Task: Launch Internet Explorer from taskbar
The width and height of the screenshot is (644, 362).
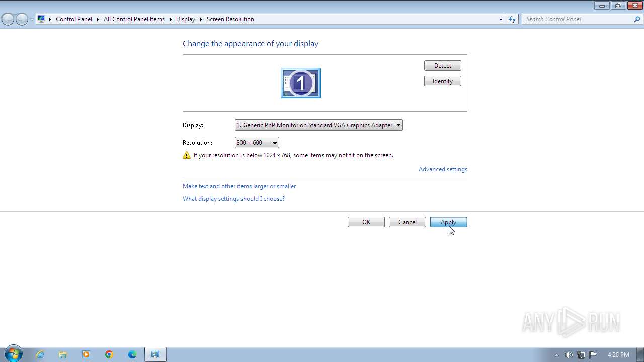Action: 40,354
